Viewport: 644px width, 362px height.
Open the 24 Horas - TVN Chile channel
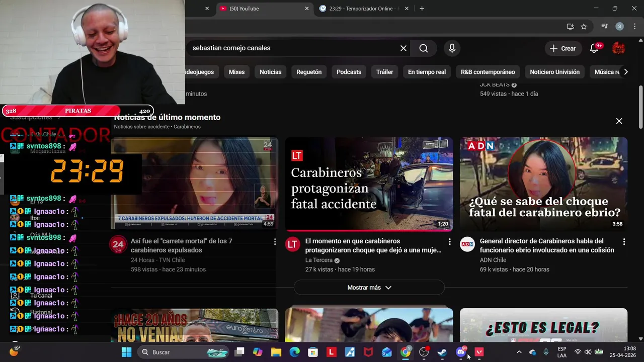157,260
